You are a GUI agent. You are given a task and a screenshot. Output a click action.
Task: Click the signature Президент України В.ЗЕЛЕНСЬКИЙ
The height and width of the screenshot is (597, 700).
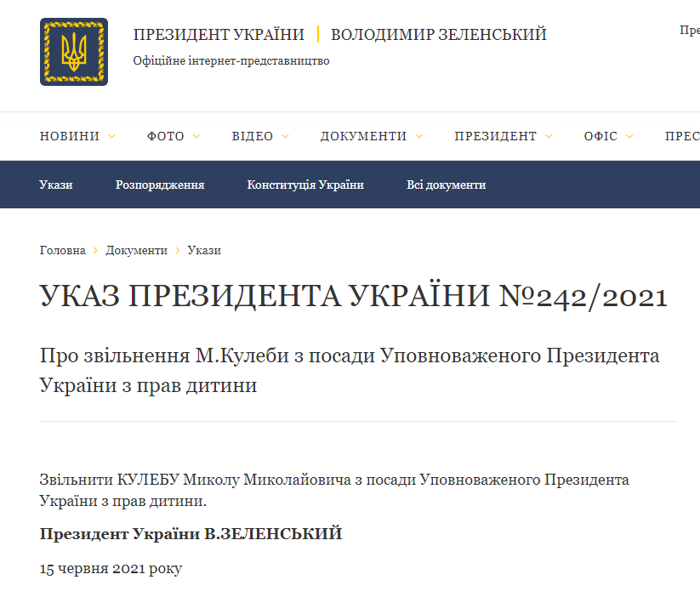tap(191, 533)
